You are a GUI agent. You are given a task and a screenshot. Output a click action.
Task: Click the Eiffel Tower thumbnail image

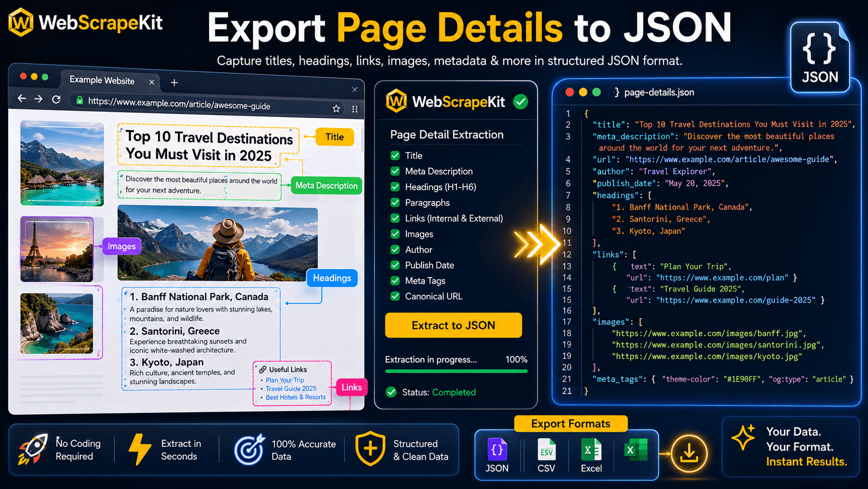[57, 250]
